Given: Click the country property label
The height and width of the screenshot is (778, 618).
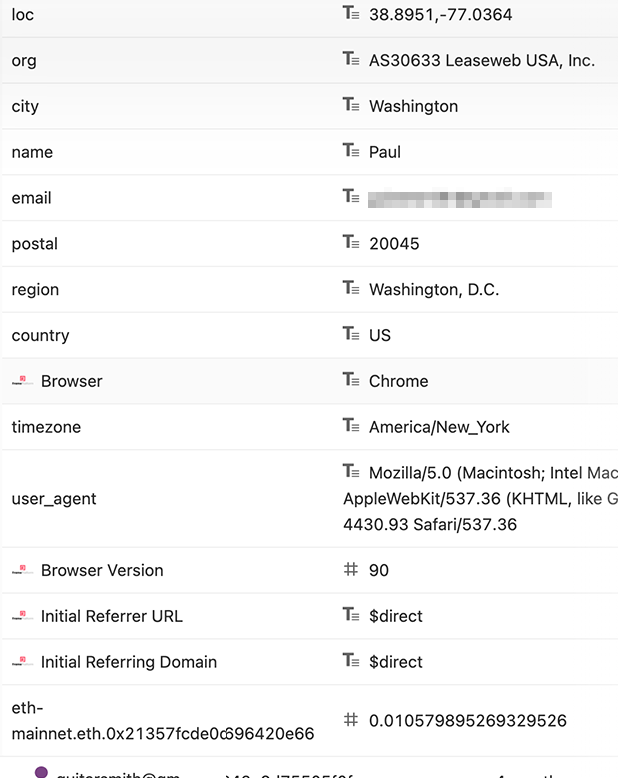Looking at the screenshot, I should point(41,336).
